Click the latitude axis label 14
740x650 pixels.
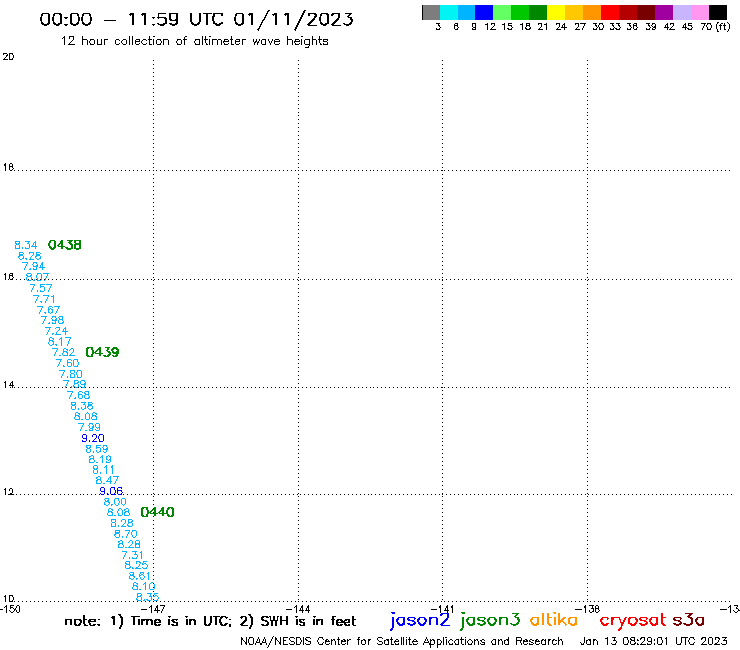point(8,385)
